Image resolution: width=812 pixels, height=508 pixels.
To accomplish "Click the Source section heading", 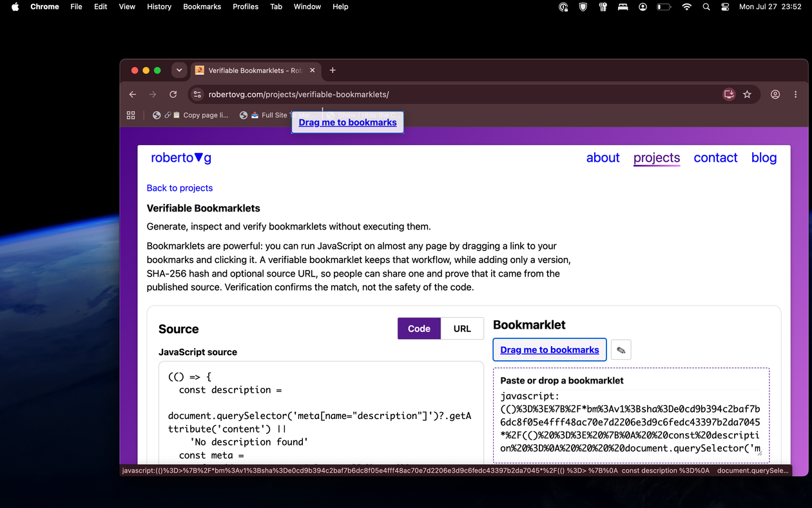I will click(x=179, y=329).
